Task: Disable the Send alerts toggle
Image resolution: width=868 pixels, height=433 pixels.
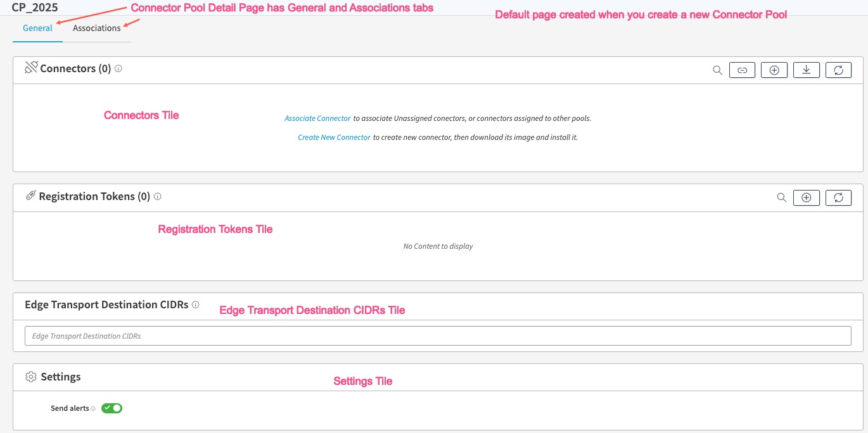Action: tap(112, 408)
